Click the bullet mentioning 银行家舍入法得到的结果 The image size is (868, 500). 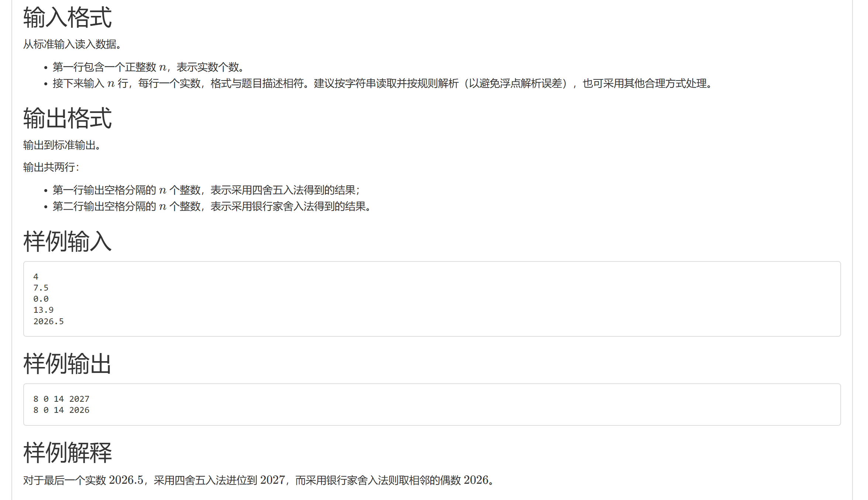pyautogui.click(x=212, y=206)
